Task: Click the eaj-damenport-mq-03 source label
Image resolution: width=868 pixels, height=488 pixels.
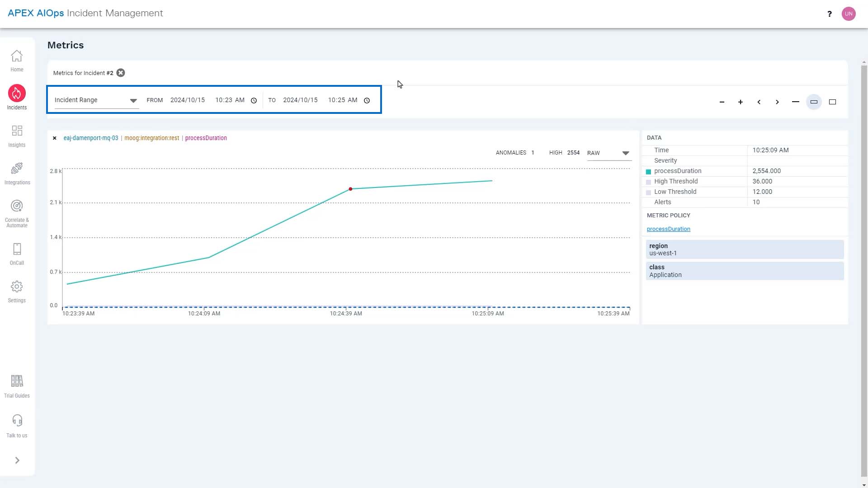Action: click(x=91, y=138)
